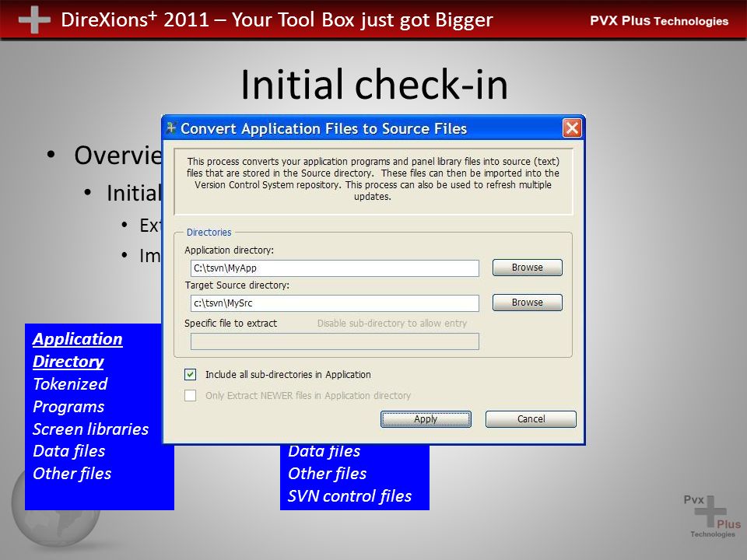Uncheck Include all sub-directories in Application
The image size is (747, 560).
coord(191,374)
